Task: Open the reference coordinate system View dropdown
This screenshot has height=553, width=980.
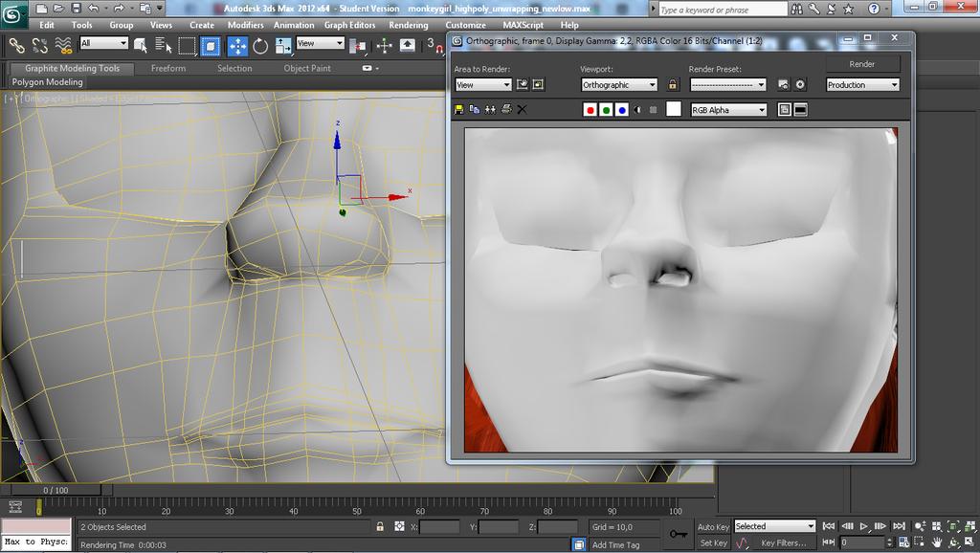Action: click(x=320, y=43)
